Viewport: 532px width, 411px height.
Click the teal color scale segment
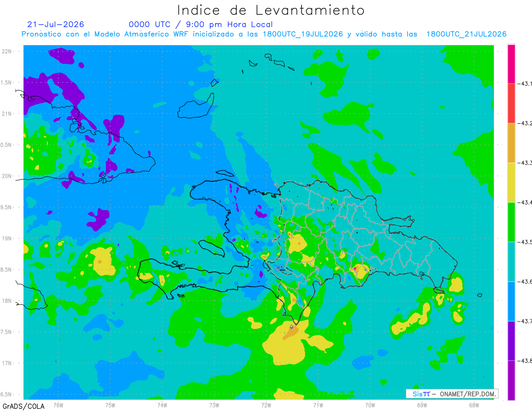click(x=511, y=261)
